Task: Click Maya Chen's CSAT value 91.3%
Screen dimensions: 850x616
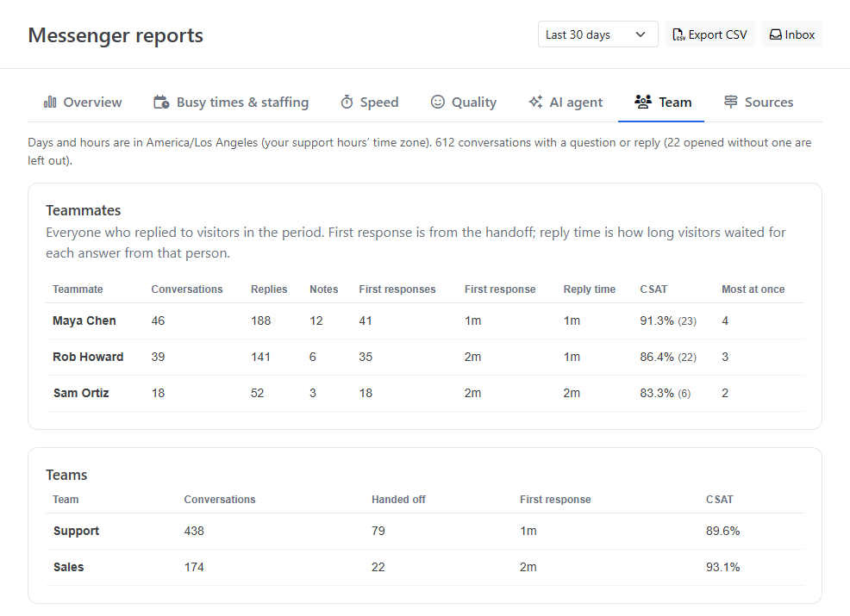Action: coord(657,320)
